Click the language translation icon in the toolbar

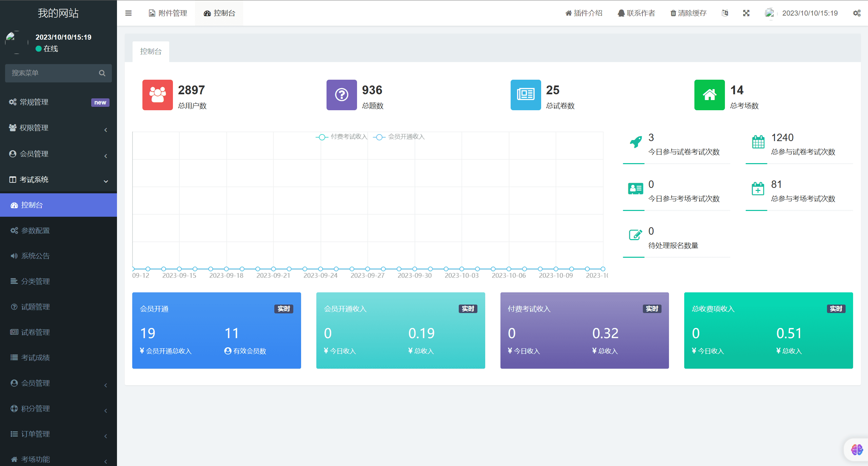click(725, 13)
